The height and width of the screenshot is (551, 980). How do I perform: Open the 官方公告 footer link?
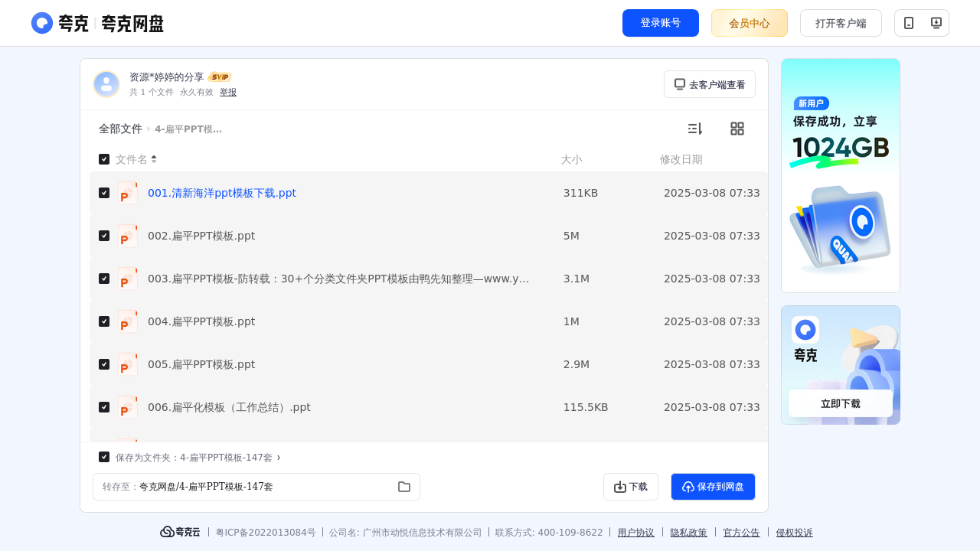coord(742,533)
